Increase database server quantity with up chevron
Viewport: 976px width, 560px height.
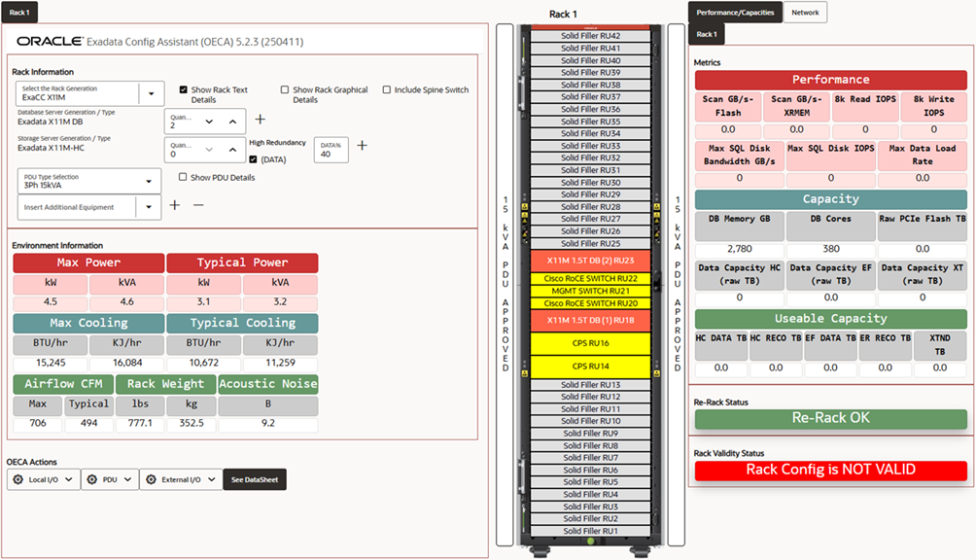click(232, 122)
